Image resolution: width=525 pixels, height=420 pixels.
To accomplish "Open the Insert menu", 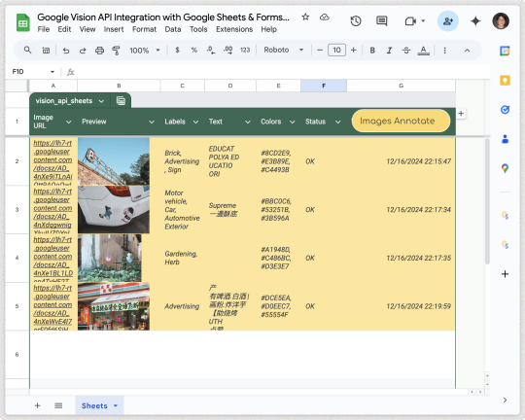I will [x=114, y=29].
